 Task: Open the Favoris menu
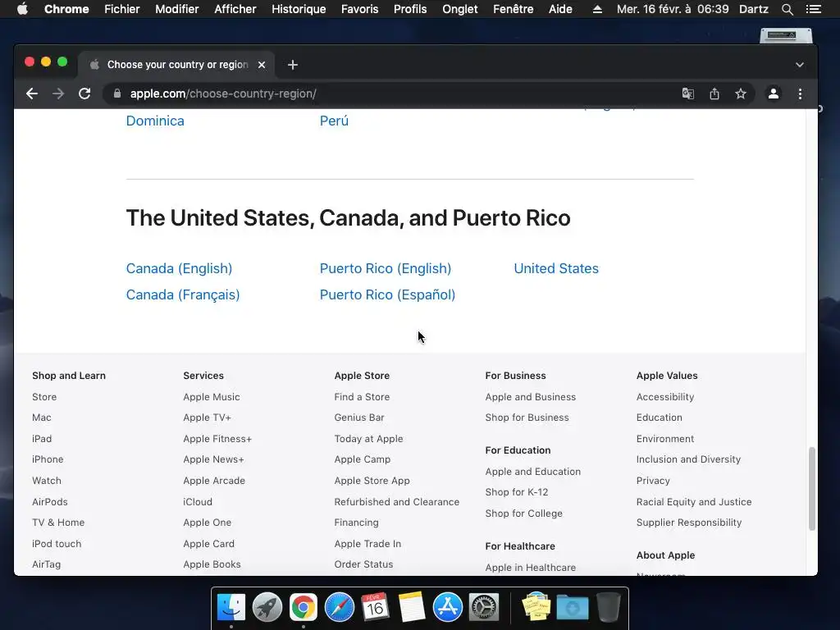point(359,9)
